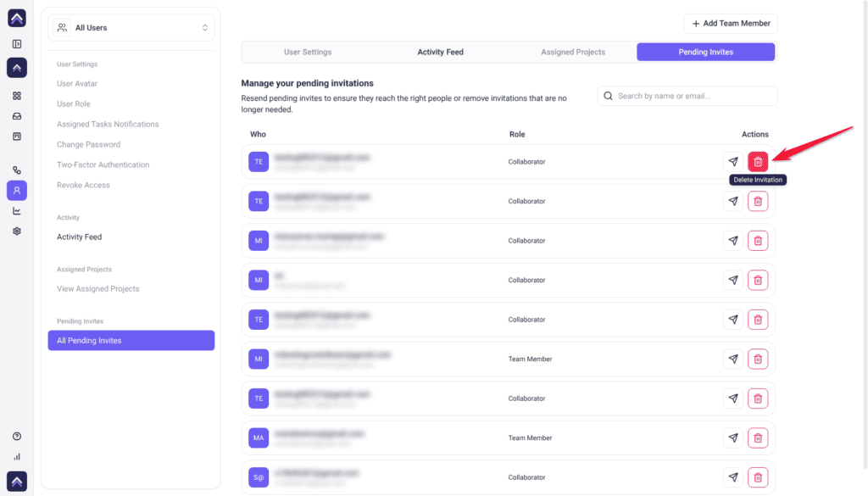The height and width of the screenshot is (496, 868).
Task: Click the Search by name or email field
Action: tap(687, 96)
